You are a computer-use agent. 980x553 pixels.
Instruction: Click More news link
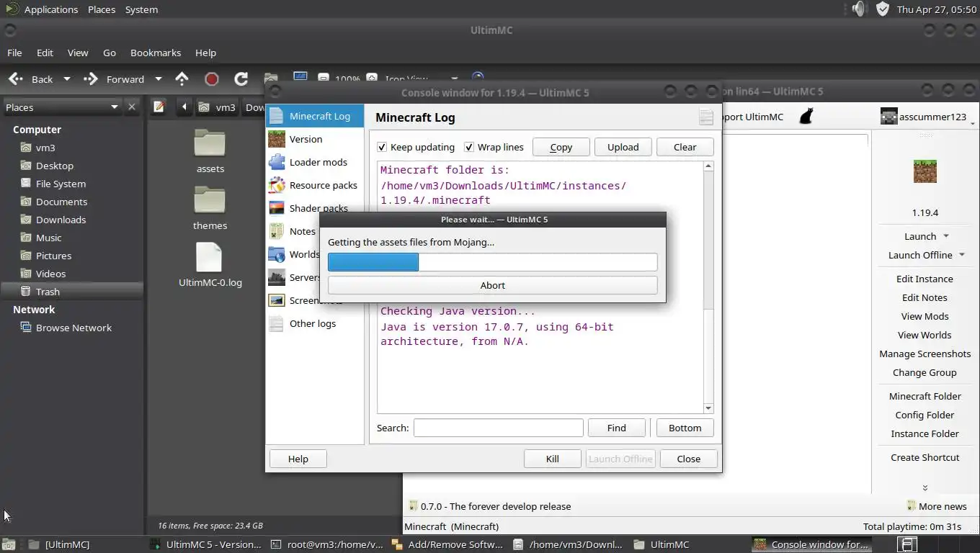coord(937,506)
